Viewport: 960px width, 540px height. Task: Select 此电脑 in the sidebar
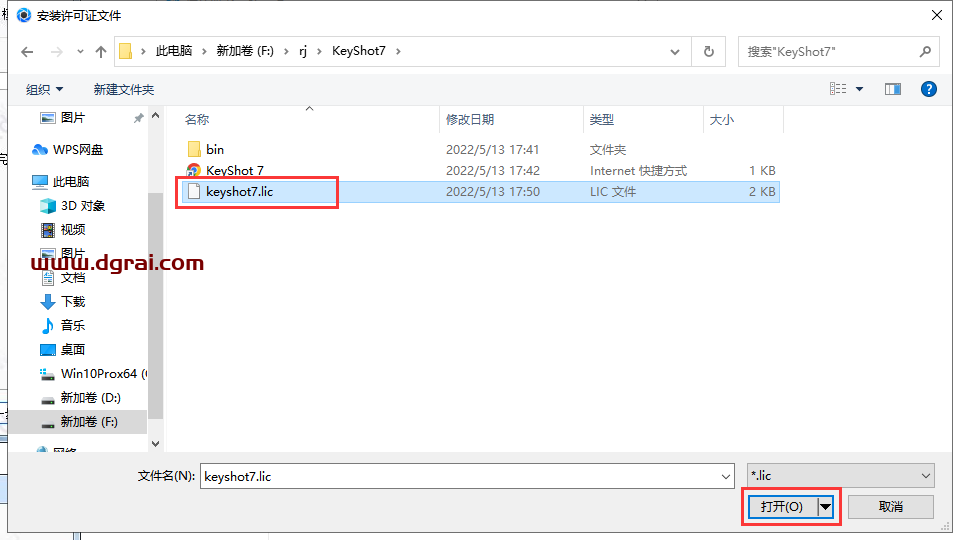(x=71, y=181)
